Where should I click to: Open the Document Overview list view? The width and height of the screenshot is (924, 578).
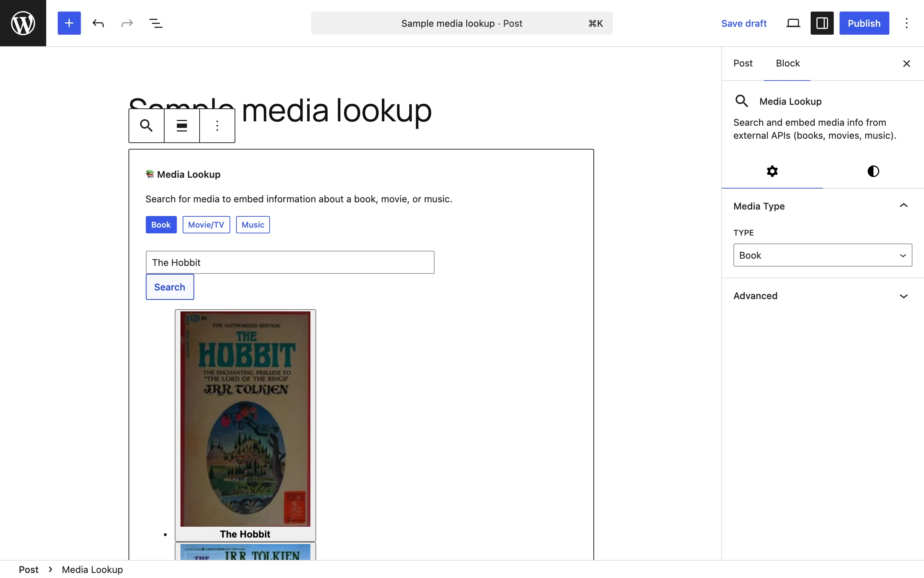click(156, 23)
